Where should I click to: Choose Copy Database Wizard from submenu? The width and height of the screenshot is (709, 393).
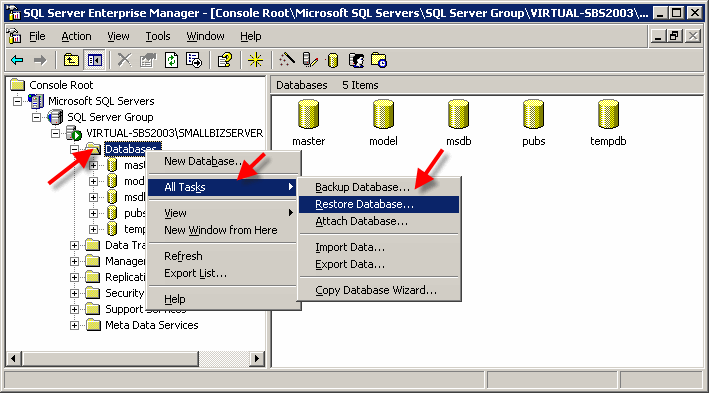point(378,290)
